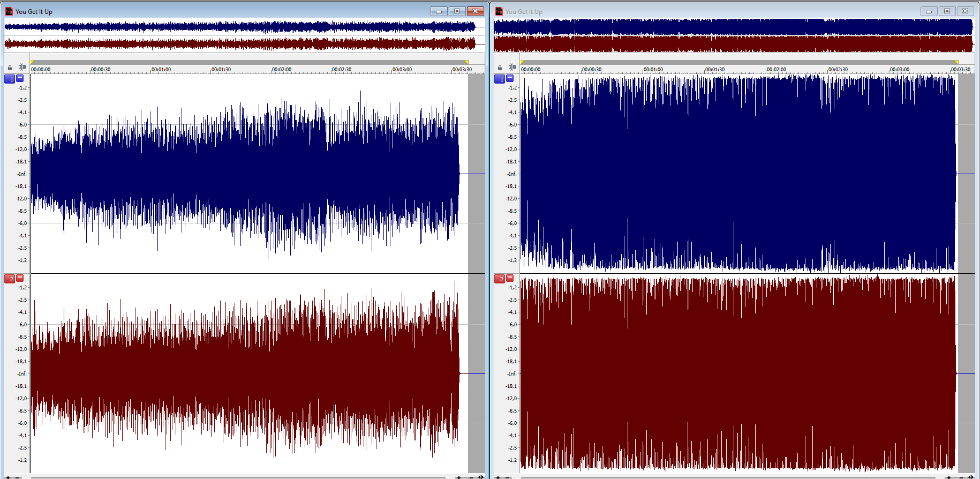The height and width of the screenshot is (479, 980).
Task: Click the lock icon in left window
Action: tap(10, 68)
